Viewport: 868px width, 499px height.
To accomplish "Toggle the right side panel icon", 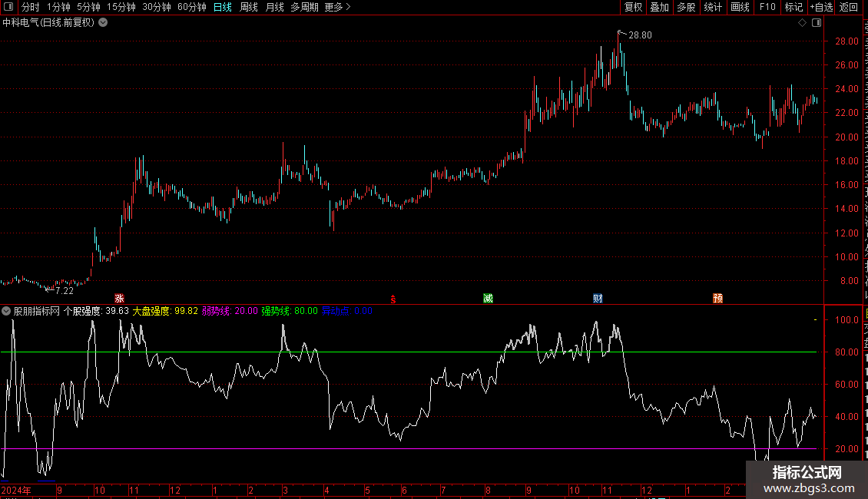I will (817, 23).
